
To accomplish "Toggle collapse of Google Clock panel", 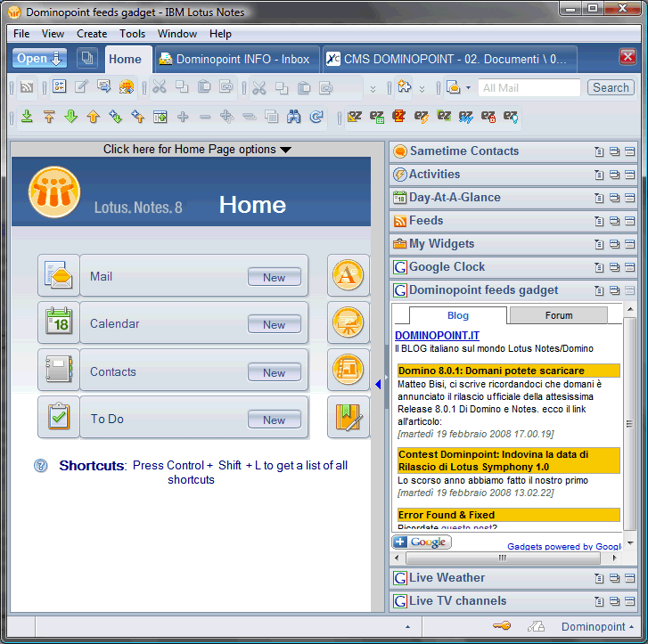I will (629, 267).
